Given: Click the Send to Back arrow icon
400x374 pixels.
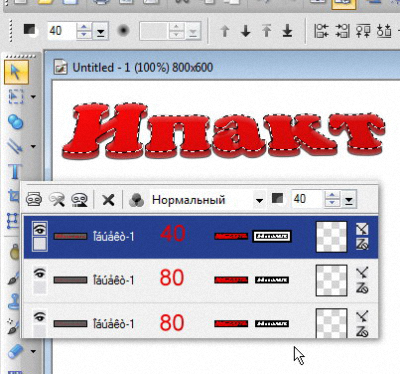Looking at the screenshot, I should coord(287,31).
